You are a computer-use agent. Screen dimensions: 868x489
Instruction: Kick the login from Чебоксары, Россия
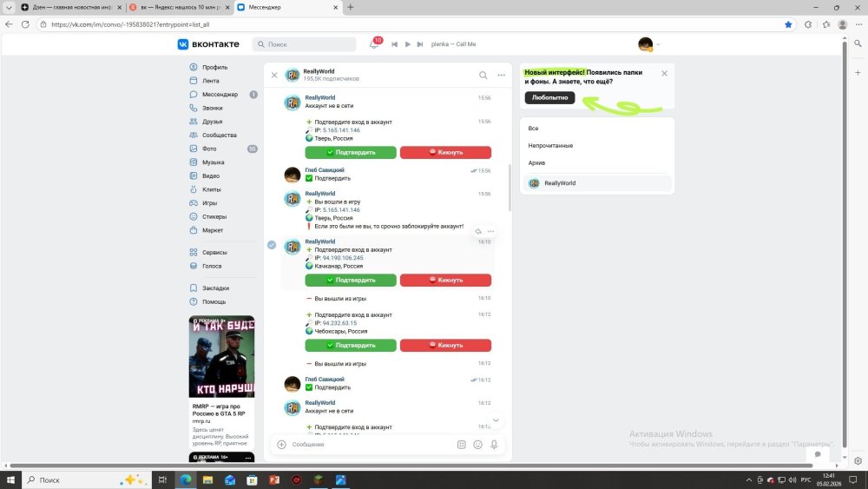[445, 345]
